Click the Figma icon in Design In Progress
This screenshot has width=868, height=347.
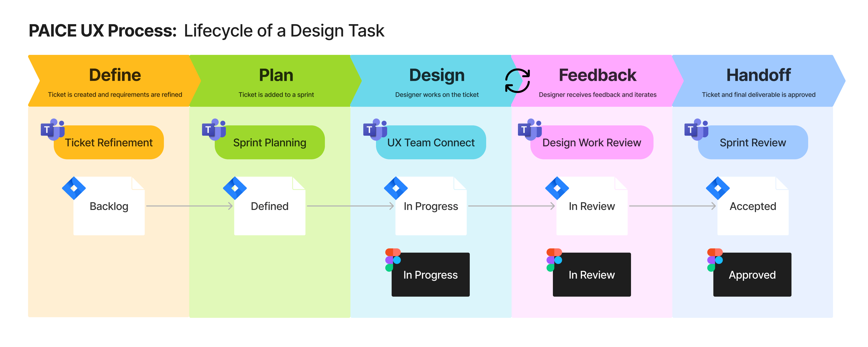click(387, 261)
